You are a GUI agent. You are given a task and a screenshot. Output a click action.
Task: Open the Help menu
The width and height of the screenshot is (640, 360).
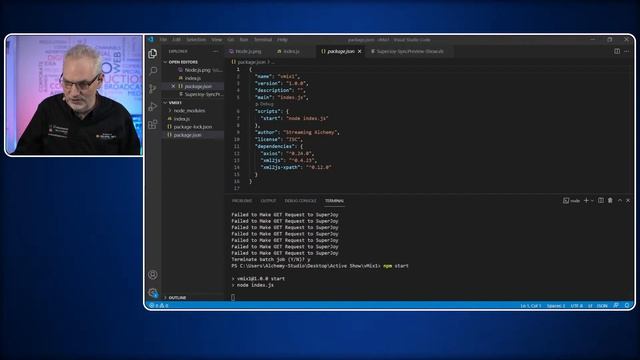282,40
